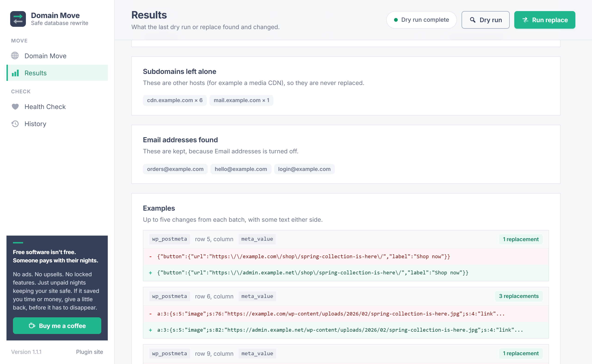The image size is (592, 364).
Task: Click added s:82 serialized image line
Action: click(346, 330)
